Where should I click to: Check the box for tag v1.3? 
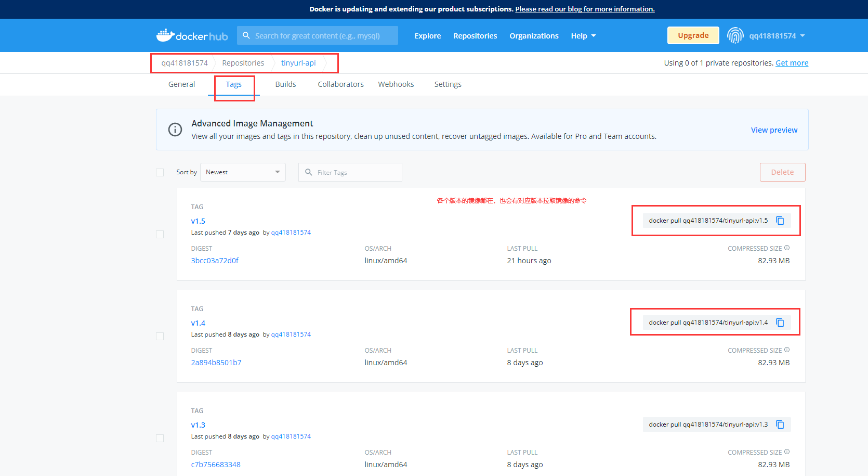click(x=160, y=439)
